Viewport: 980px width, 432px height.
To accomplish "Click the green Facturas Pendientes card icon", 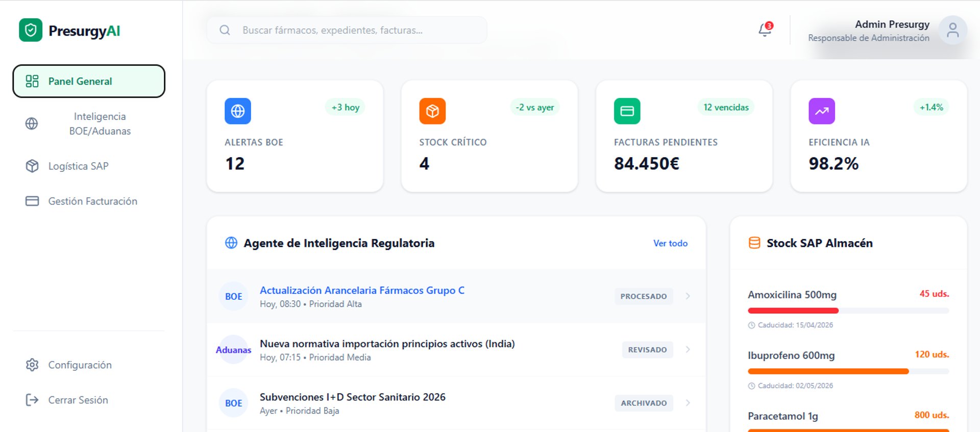I will (627, 111).
